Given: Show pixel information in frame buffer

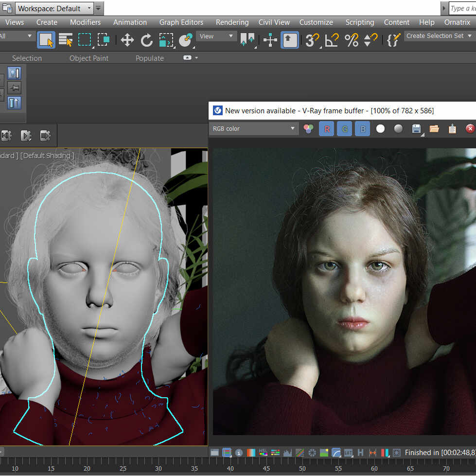Looking at the screenshot, I should tap(239, 453).
